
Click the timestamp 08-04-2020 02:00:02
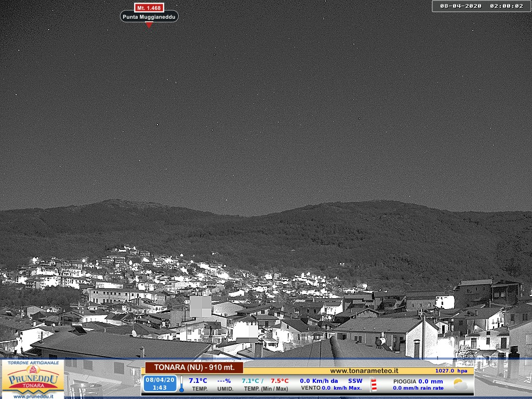(x=482, y=6)
